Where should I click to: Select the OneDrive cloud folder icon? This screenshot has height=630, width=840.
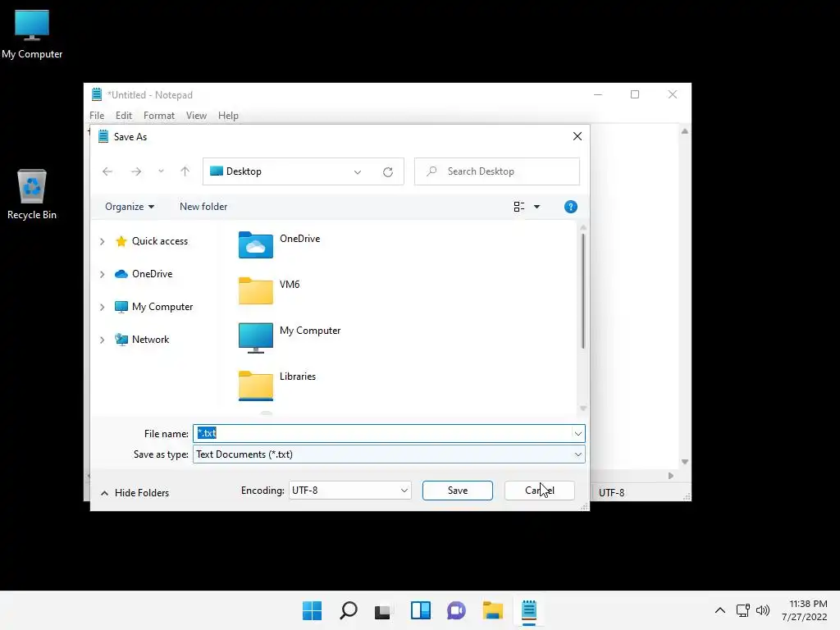256,244
